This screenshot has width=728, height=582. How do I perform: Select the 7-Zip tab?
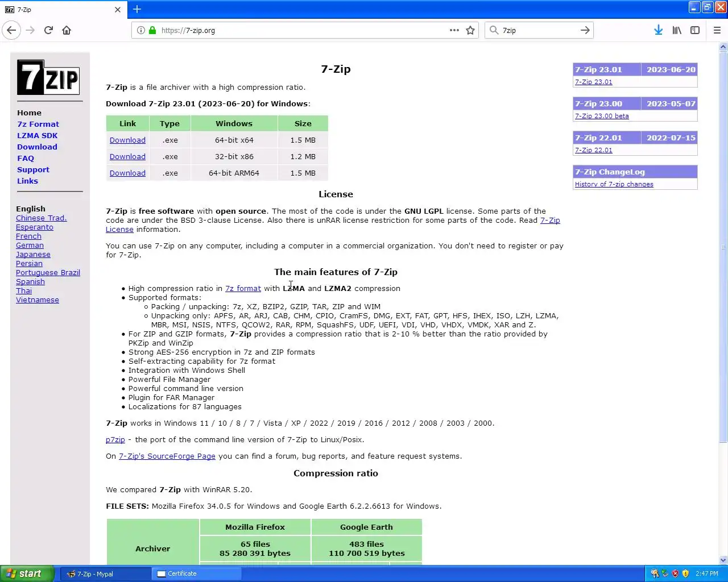pyautogui.click(x=63, y=10)
